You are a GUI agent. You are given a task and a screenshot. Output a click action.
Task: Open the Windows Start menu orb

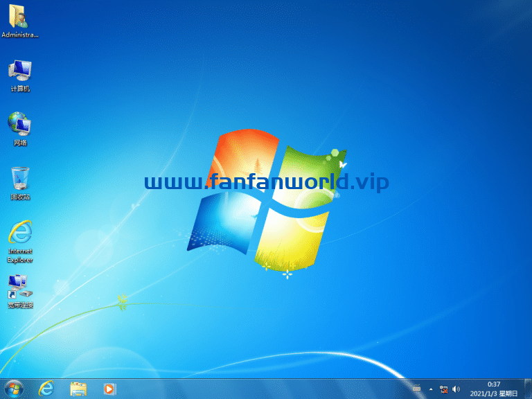[x=14, y=389]
